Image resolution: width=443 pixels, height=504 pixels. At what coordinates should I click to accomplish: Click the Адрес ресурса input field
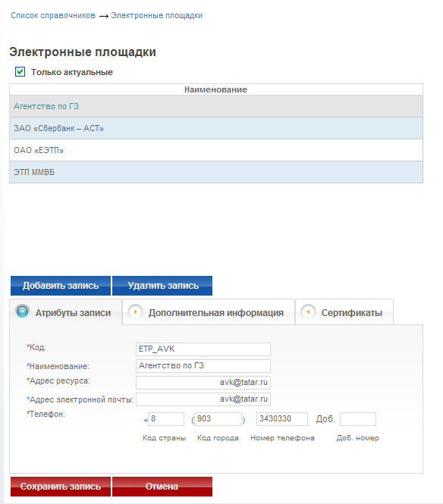[x=203, y=383]
